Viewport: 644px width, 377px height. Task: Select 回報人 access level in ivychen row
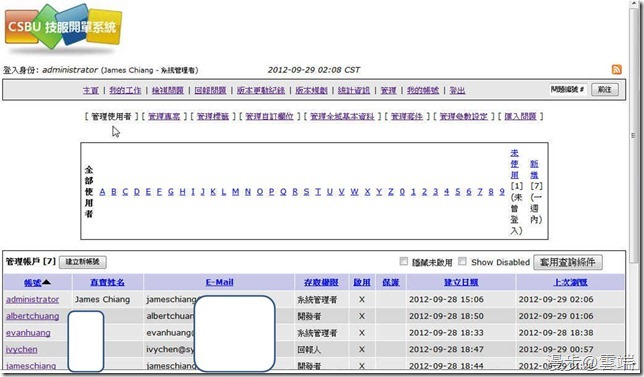pos(309,349)
